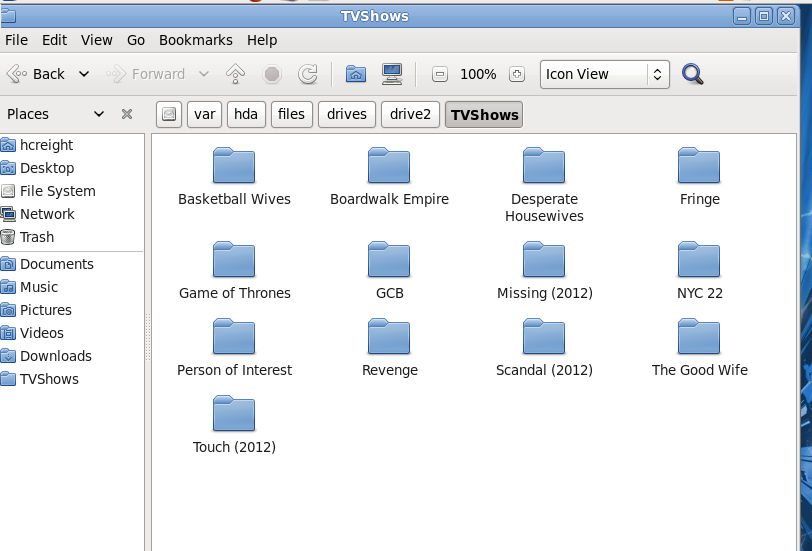Jump to the var path button

[205, 114]
